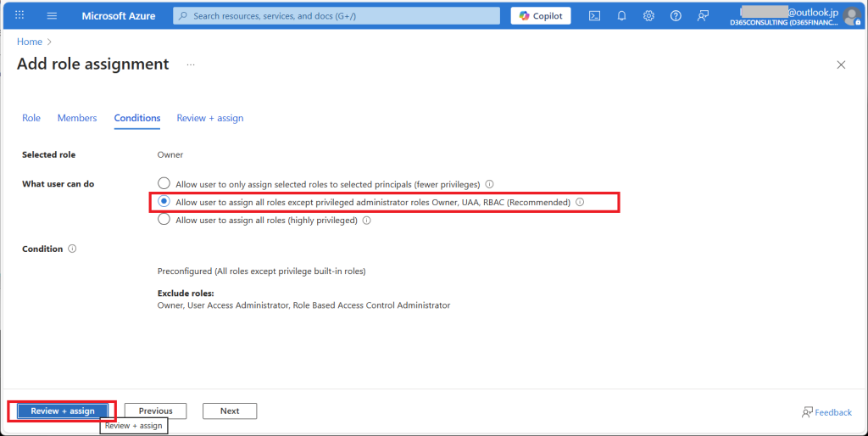The image size is (868, 436).
Task: Click the Previous button
Action: coord(155,411)
